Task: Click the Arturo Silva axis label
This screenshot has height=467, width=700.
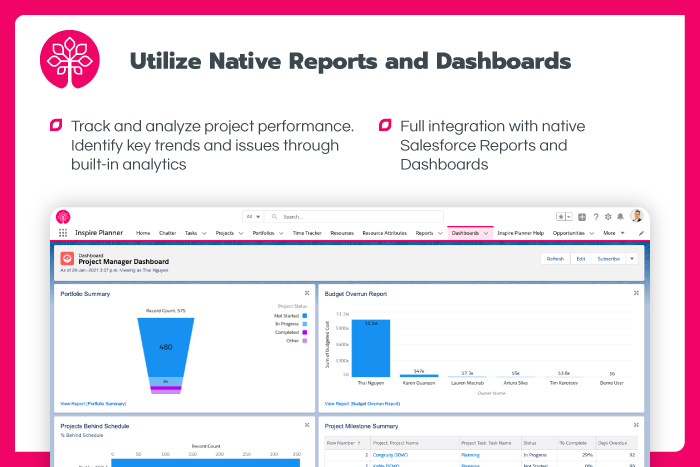Action: point(516,383)
